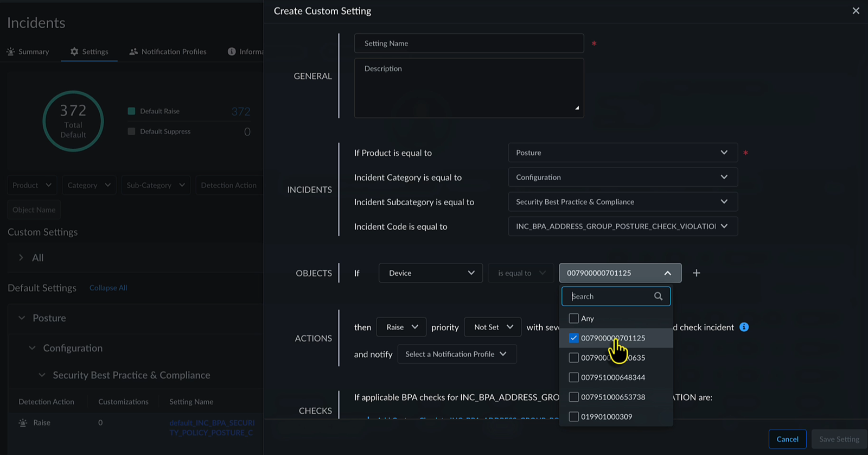The width and height of the screenshot is (868, 455).
Task: Click the gear icon on Settings tab
Action: [74, 52]
